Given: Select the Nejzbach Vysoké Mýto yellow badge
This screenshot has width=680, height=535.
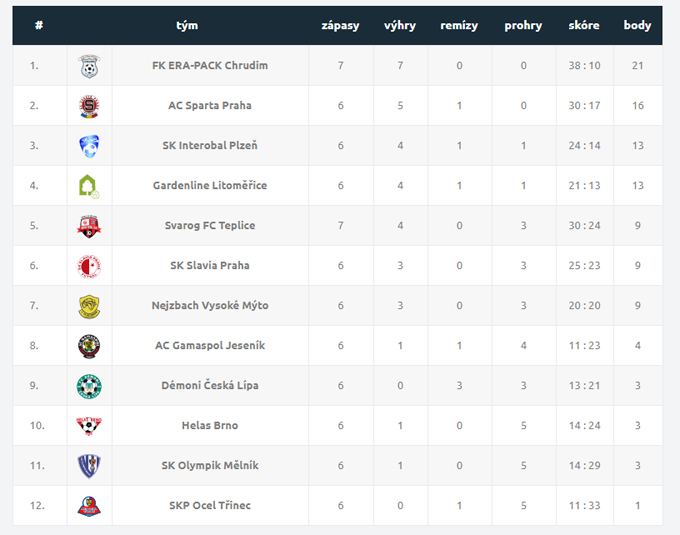Looking at the screenshot, I should [89, 307].
